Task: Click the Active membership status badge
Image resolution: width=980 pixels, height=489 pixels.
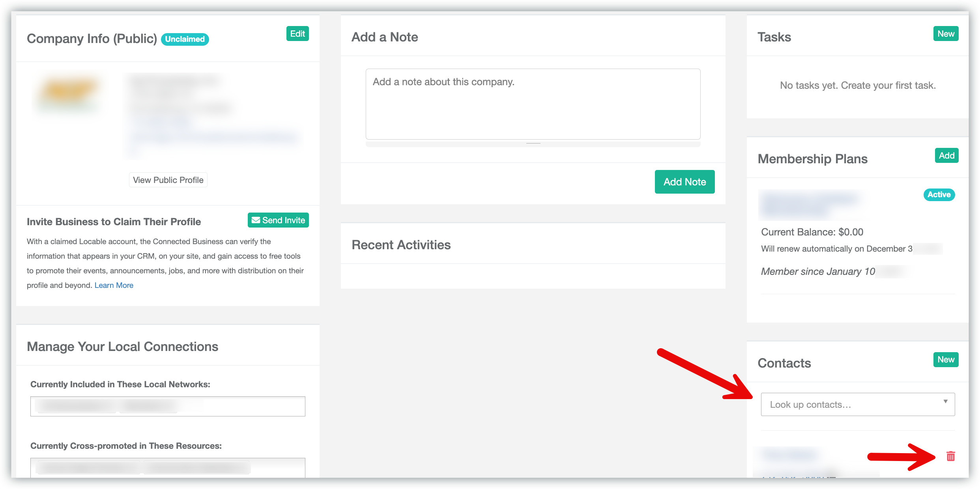Action: 939,194
